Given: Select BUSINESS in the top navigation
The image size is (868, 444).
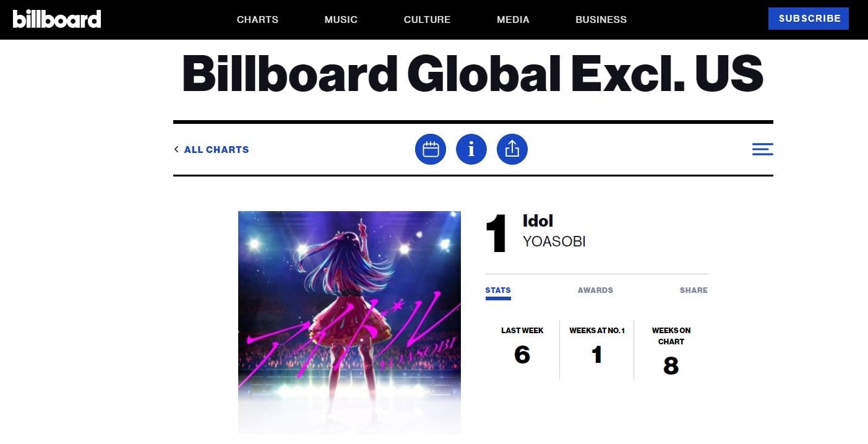Looking at the screenshot, I should [x=601, y=20].
